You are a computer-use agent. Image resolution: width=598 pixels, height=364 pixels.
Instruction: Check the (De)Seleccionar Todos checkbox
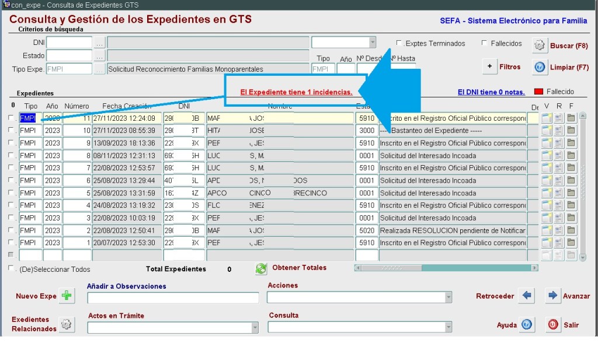11,269
